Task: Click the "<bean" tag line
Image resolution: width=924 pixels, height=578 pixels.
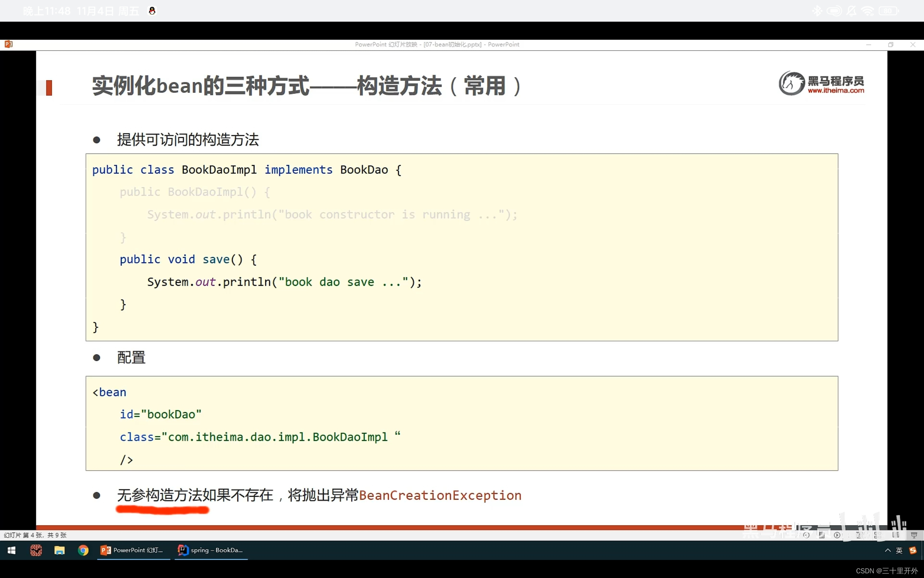Action: coord(109,392)
